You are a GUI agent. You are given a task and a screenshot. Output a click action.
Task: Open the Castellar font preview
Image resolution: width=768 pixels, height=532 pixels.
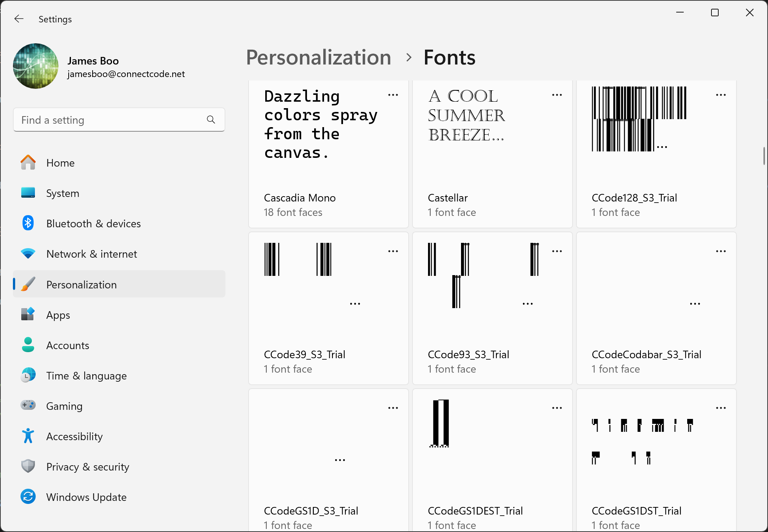point(466,115)
